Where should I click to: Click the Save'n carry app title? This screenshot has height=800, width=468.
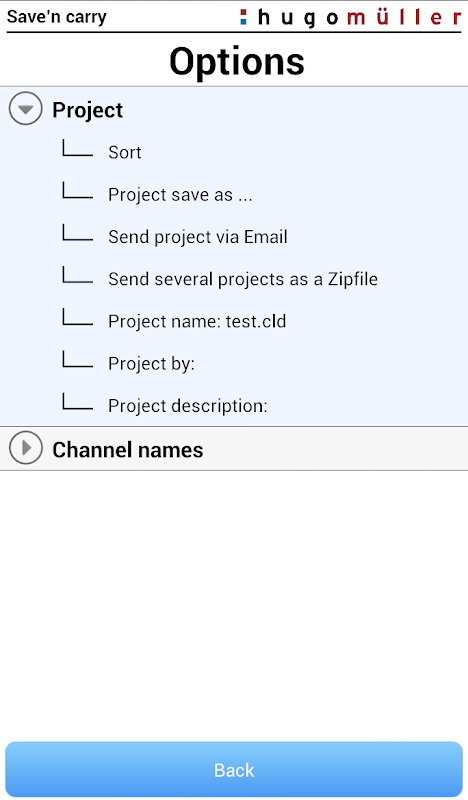point(57,16)
